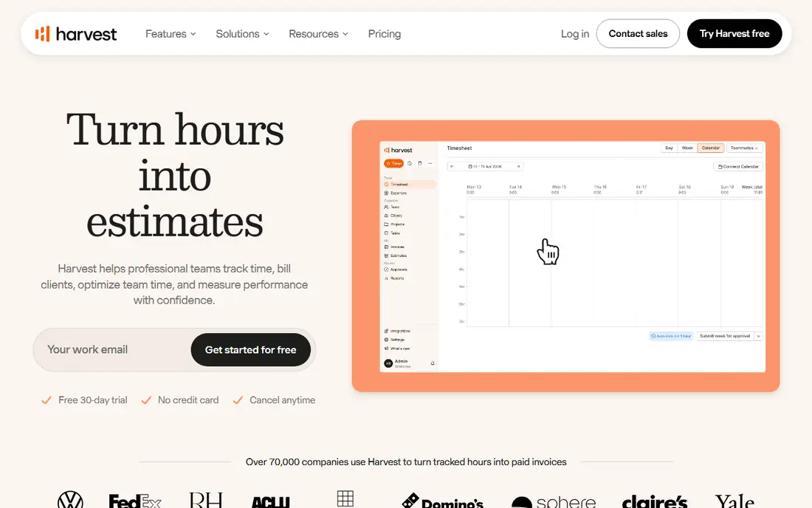812x508 pixels.
Task: Click the Auto-lock in 1 hour badge
Action: pos(671,336)
